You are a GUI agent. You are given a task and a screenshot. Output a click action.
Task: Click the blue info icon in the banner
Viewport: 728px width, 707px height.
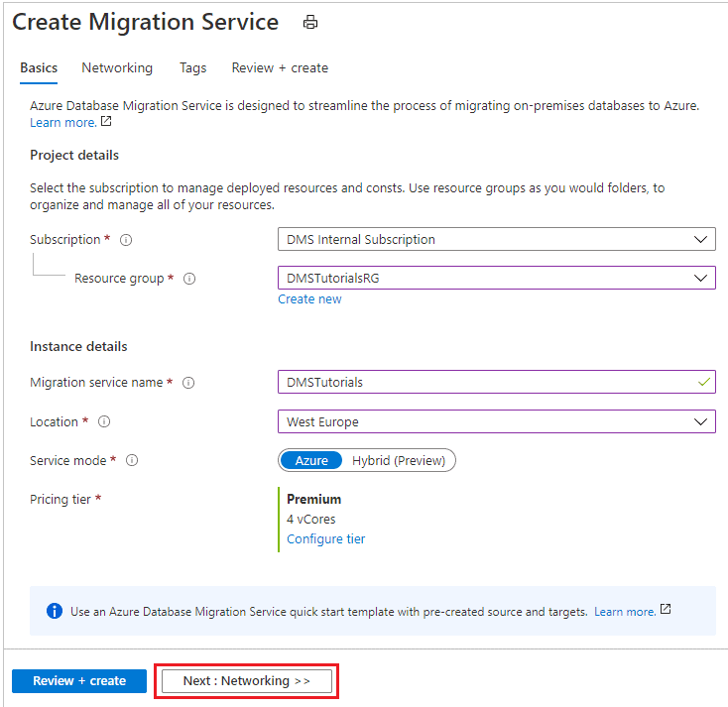click(x=55, y=612)
